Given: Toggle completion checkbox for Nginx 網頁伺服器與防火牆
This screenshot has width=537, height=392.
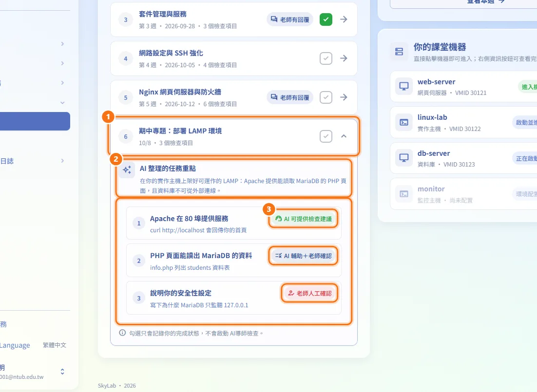Looking at the screenshot, I should tap(326, 97).
